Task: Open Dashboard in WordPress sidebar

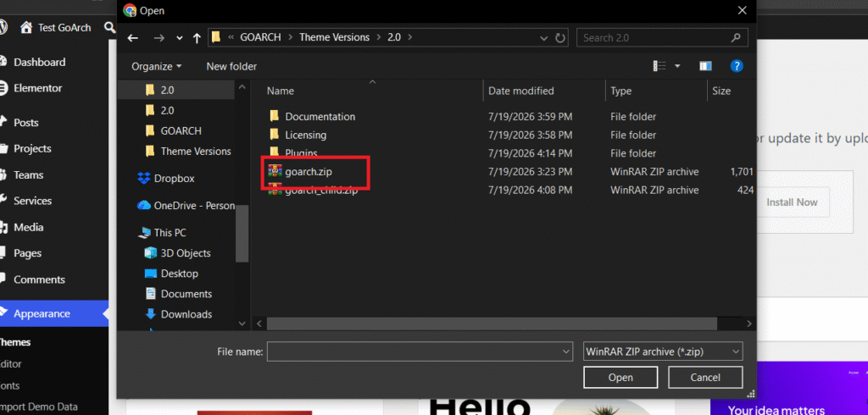Action: [x=39, y=62]
